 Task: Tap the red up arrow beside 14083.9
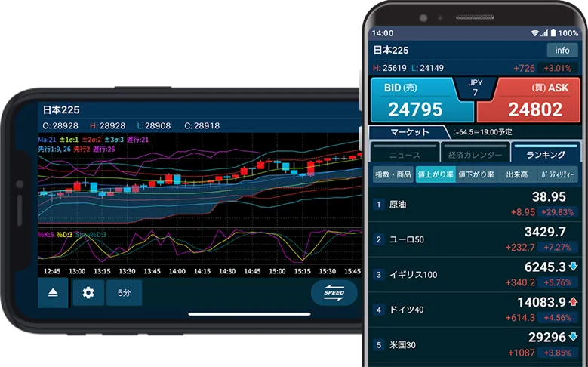coord(573,302)
